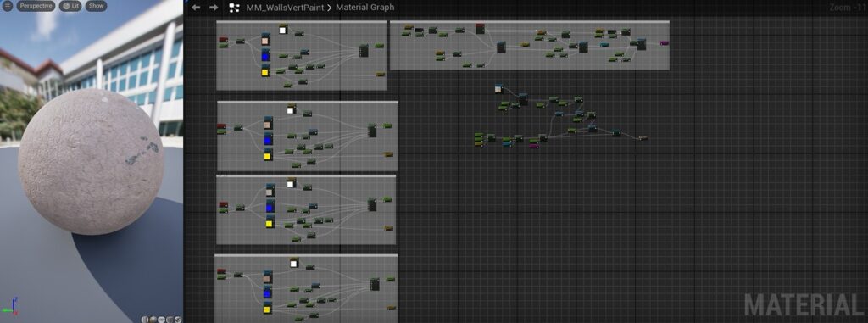Select the tan output node of the ungrouped graph
The image size is (868, 323).
(x=643, y=137)
